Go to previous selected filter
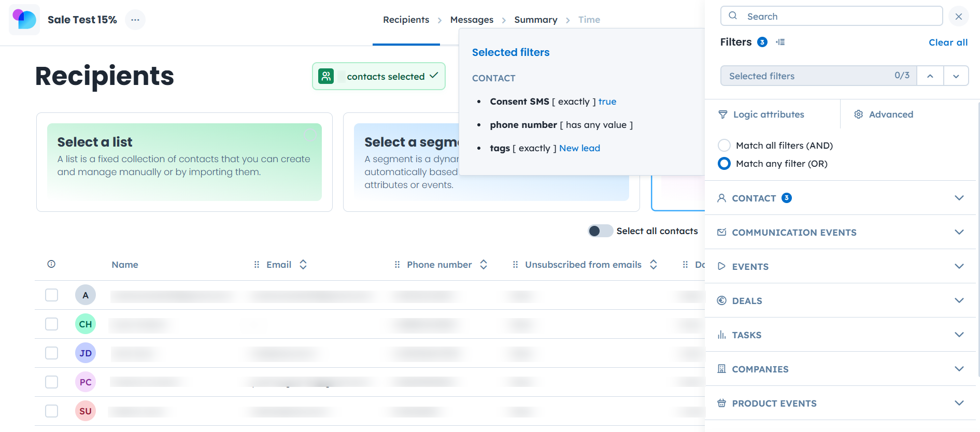Image resolution: width=980 pixels, height=432 pixels. 930,76
